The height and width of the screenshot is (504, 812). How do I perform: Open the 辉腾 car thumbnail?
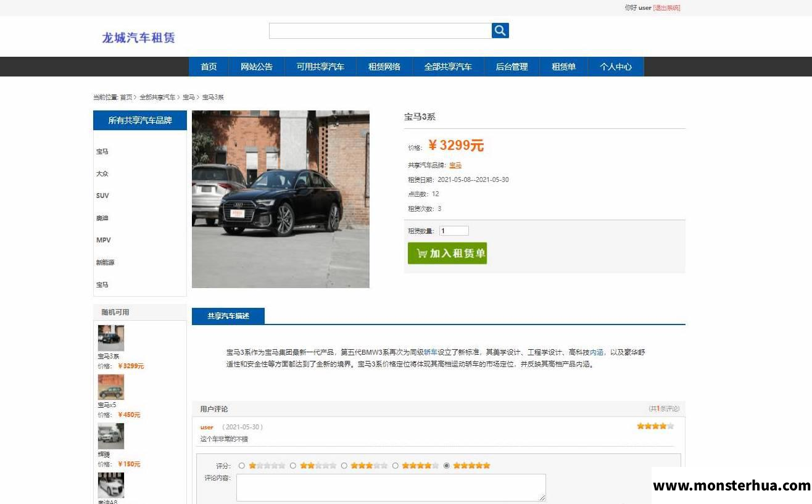tap(111, 436)
